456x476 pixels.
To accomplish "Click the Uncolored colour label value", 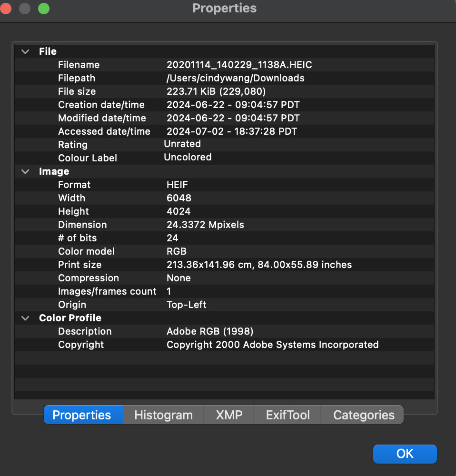I will pyautogui.click(x=188, y=157).
